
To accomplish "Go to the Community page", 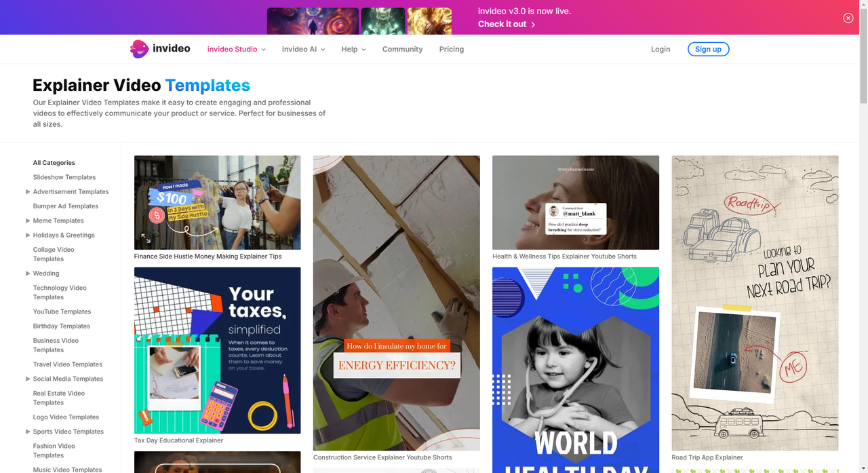I will pyautogui.click(x=402, y=49).
